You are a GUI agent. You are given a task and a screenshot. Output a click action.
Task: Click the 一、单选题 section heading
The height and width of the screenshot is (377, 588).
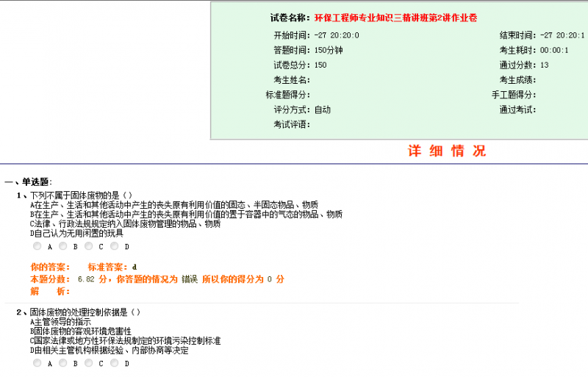coord(28,182)
